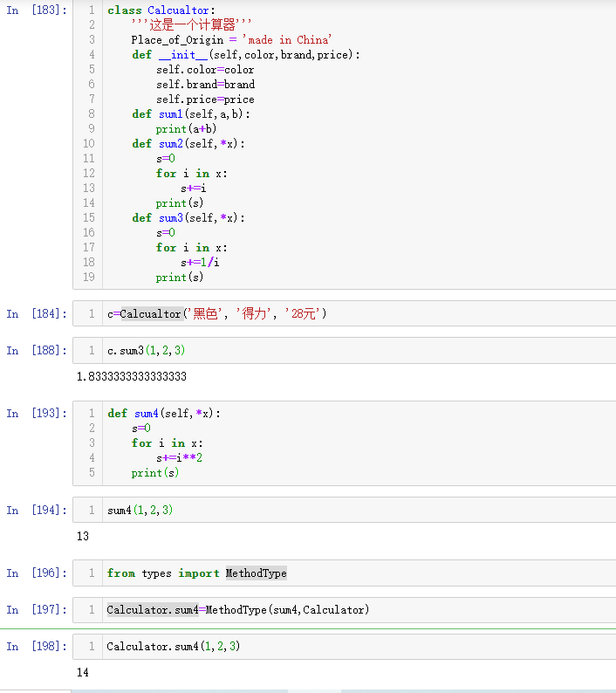Select the In [193] cell prompt
Viewport: 616px width, 693px height.
point(37,414)
